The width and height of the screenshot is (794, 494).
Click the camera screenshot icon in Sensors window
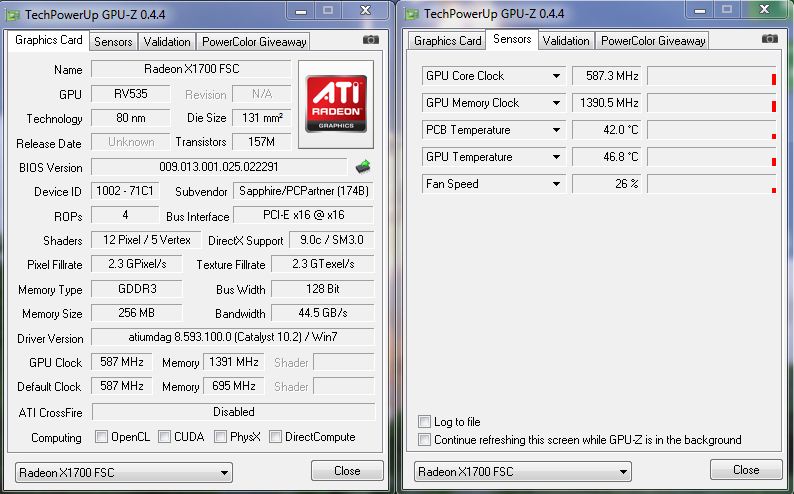click(770, 39)
